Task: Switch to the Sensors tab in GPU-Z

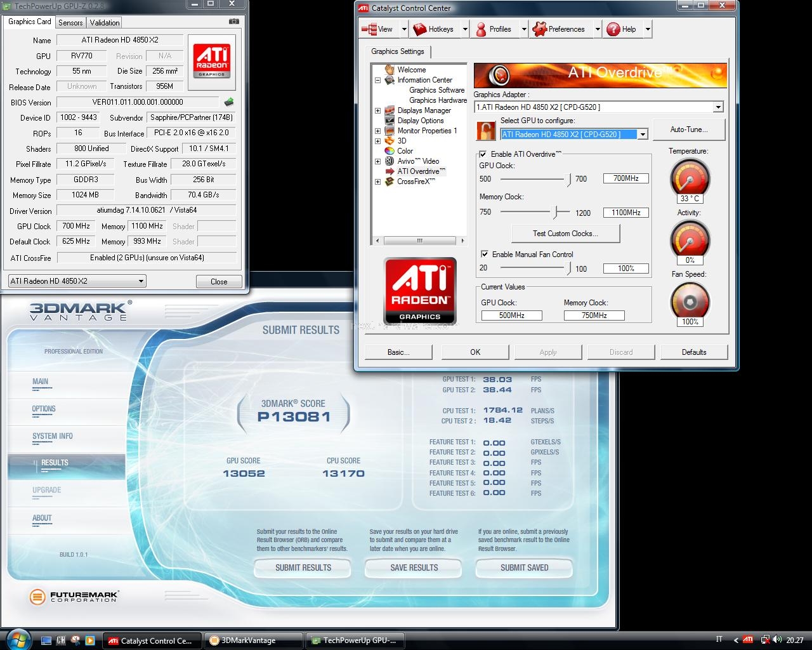Action: 70,22
